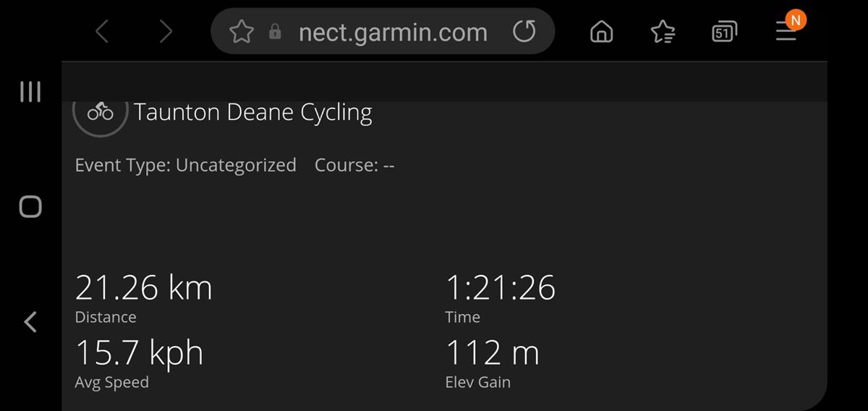Tap the 1:21:26 Time value
The width and height of the screenshot is (868, 411).
click(x=500, y=288)
